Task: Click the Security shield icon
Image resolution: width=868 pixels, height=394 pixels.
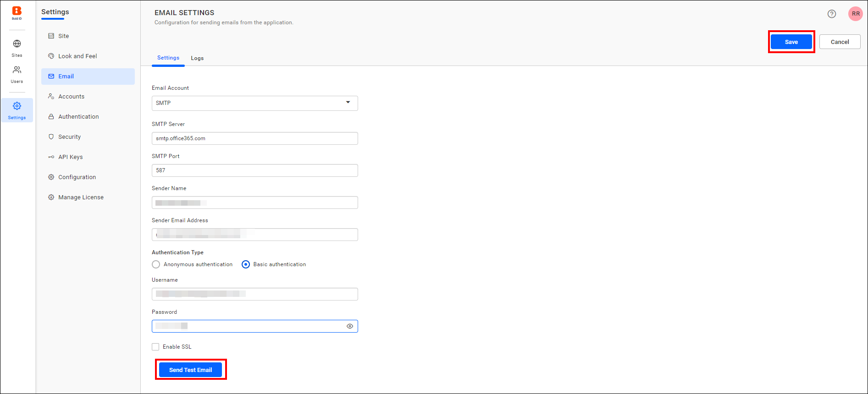Action: pos(51,137)
